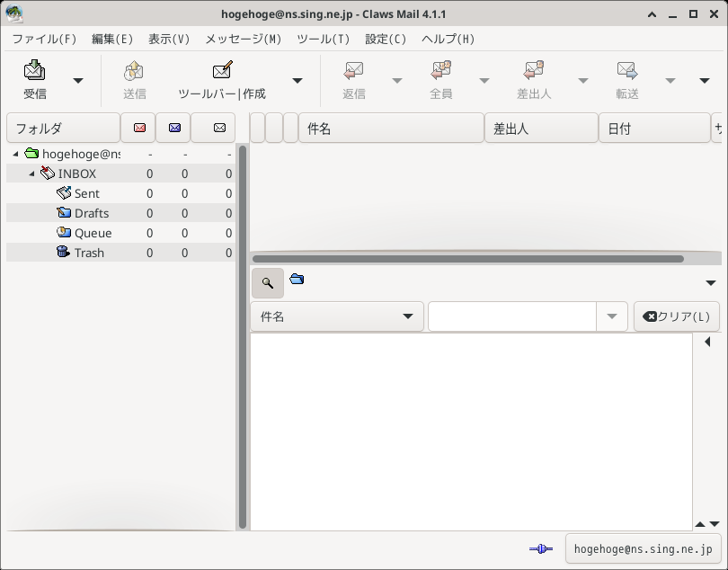The width and height of the screenshot is (728, 570).
Task: Click the Claws Mail title bar app icon
Action: (14, 13)
